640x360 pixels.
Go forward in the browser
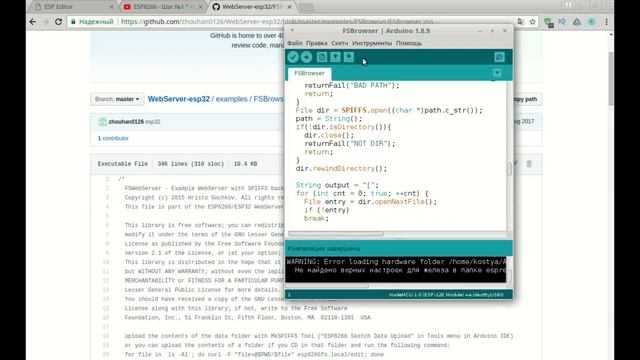[46, 22]
